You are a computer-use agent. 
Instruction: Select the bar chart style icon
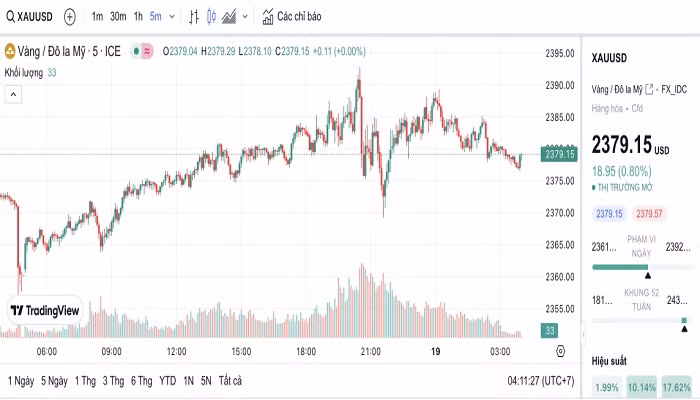coord(194,17)
